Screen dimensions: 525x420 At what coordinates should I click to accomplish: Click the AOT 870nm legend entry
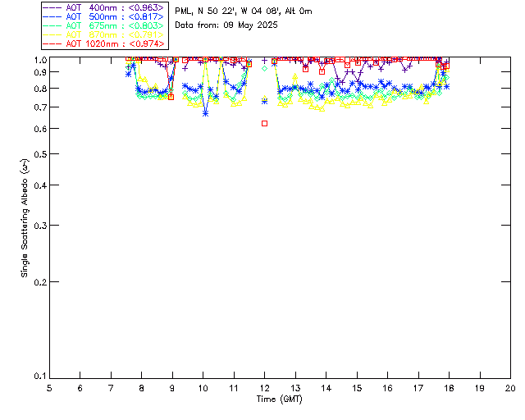tap(103, 34)
